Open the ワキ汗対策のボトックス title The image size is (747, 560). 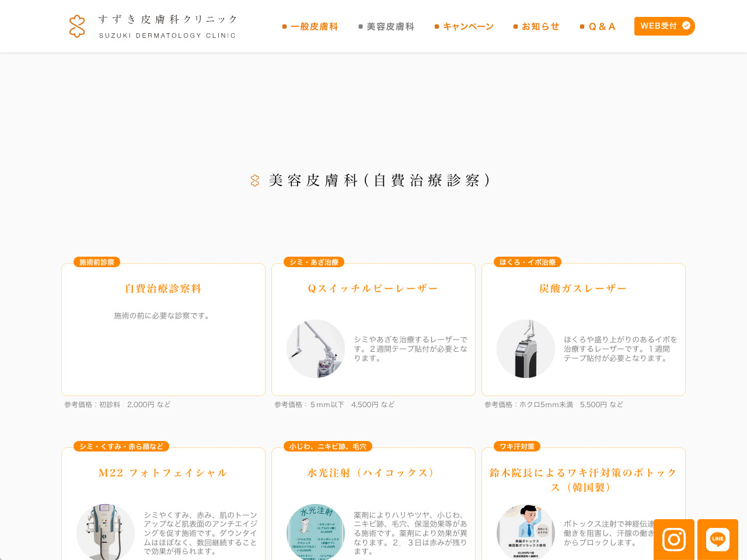[x=584, y=480]
